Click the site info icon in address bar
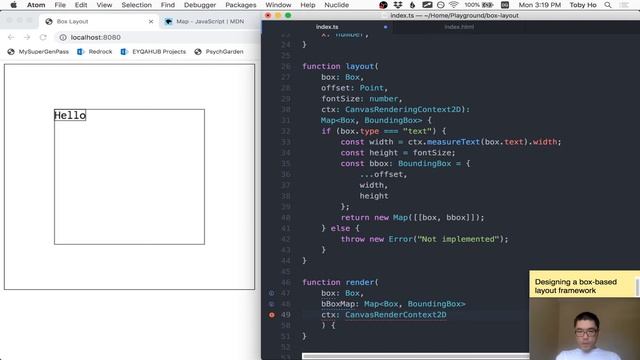Screen dimensions: 640x360 (63, 37)
